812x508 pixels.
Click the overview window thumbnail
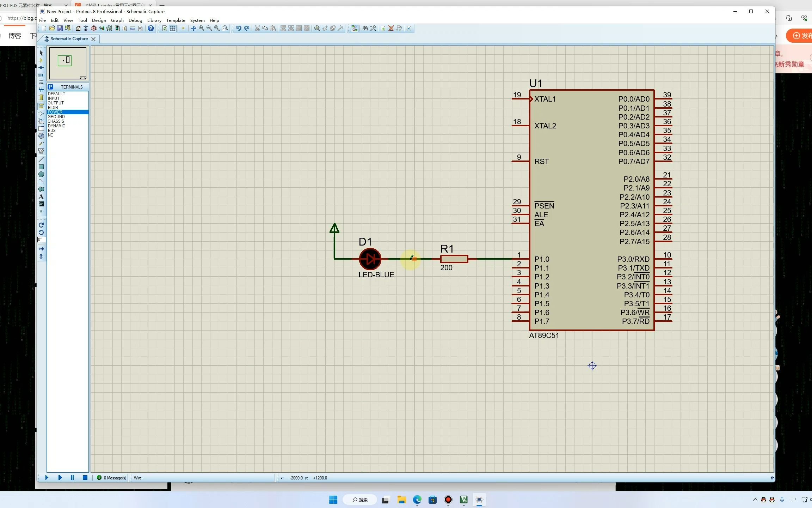(x=68, y=63)
